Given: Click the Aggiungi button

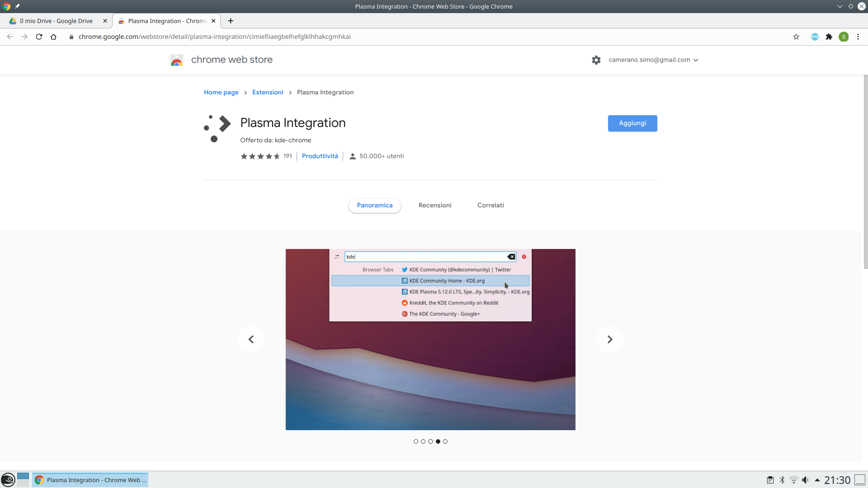Looking at the screenshot, I should tap(632, 123).
